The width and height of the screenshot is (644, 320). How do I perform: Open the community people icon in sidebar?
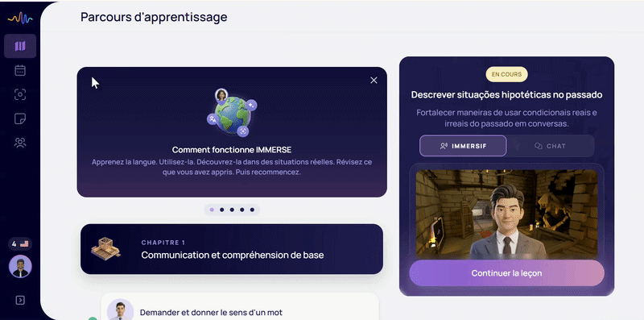pos(20,143)
